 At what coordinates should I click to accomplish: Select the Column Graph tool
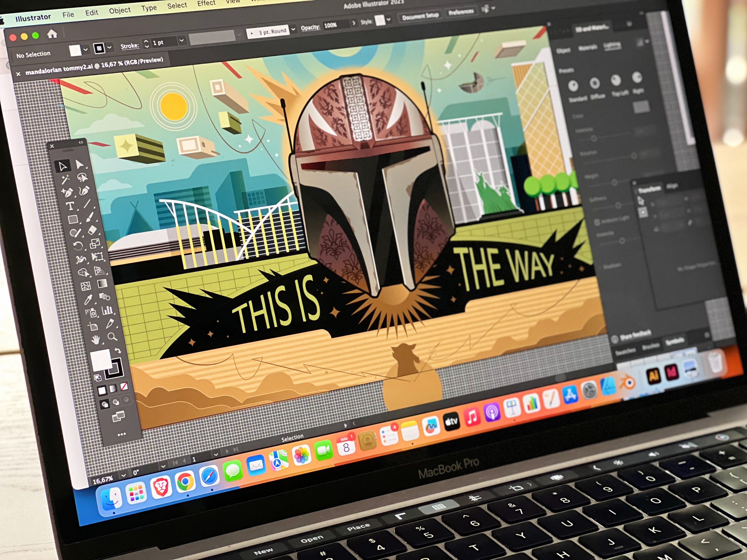107,310
